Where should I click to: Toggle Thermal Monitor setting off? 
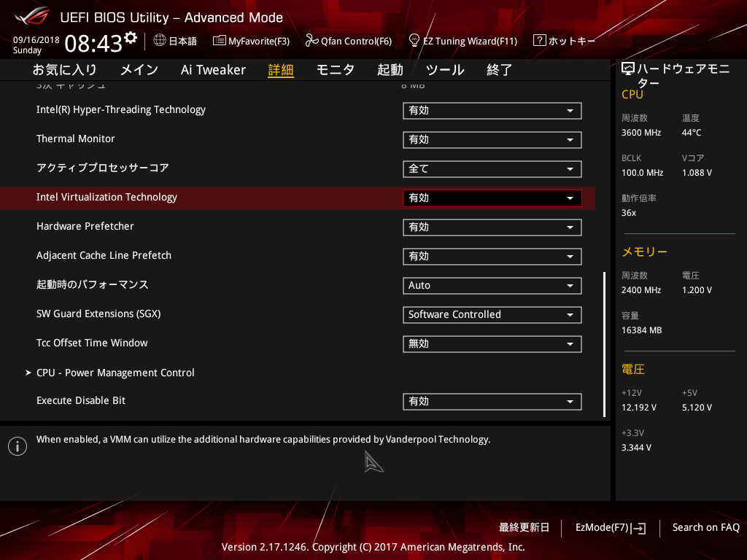click(x=492, y=140)
